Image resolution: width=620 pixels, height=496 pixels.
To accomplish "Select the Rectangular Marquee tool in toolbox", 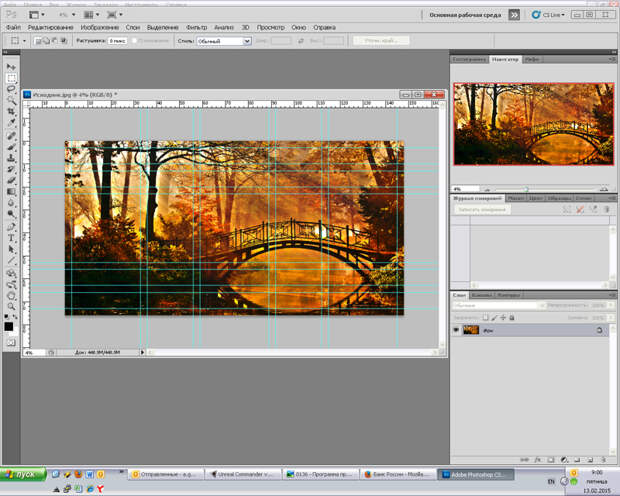I will pyautogui.click(x=11, y=78).
